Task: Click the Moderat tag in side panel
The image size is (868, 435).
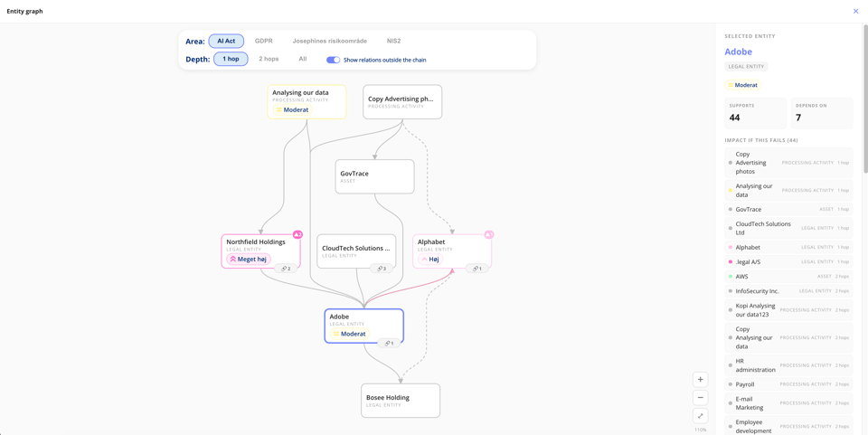Action: pyautogui.click(x=743, y=85)
